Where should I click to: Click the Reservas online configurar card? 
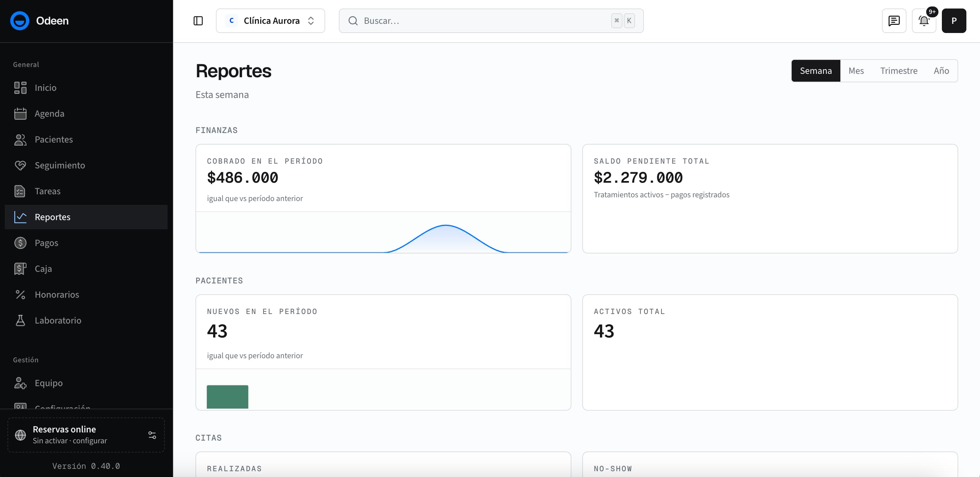(x=86, y=435)
